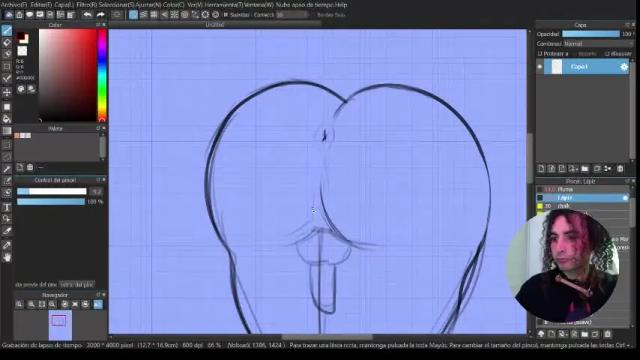This screenshot has height=360, width=640.
Task: Toggle the highlighted flip button in Navegador
Action: 98,304
